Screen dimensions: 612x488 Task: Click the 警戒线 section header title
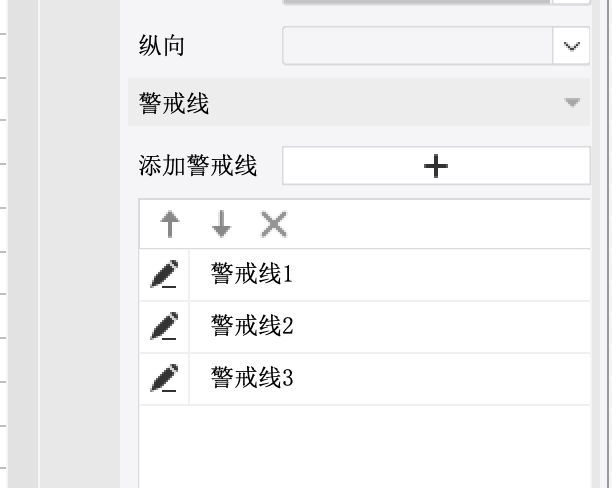coord(174,103)
